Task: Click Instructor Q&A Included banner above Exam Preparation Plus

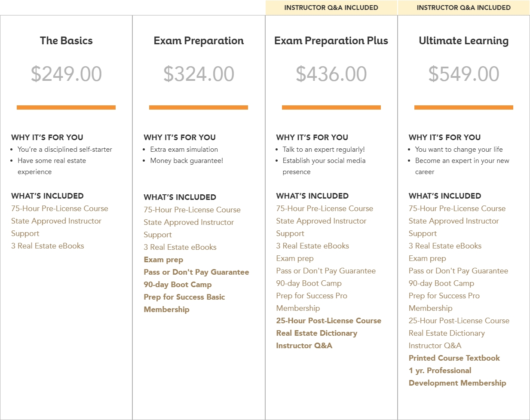Action: [331, 8]
